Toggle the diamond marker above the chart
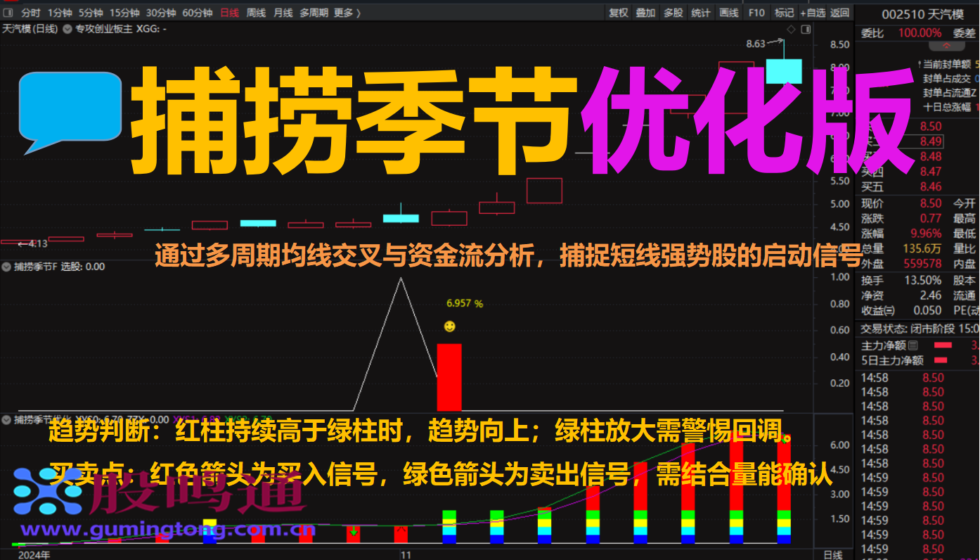 click(x=791, y=29)
